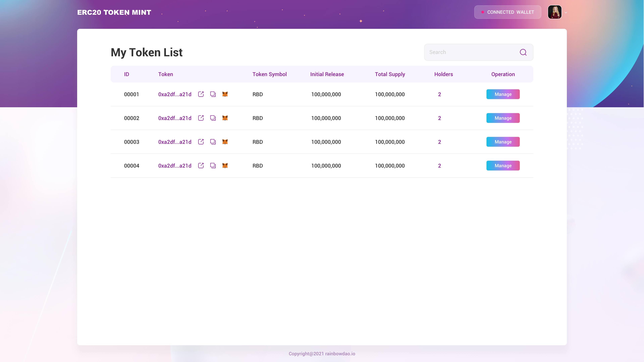Click the search magnifier icon
This screenshot has height=362, width=644.
pos(523,52)
